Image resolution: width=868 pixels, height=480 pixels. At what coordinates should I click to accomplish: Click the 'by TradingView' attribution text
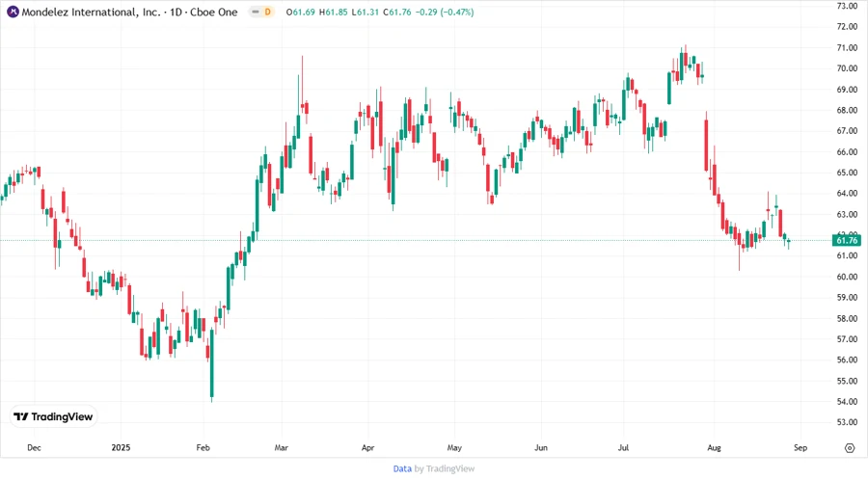click(445, 468)
